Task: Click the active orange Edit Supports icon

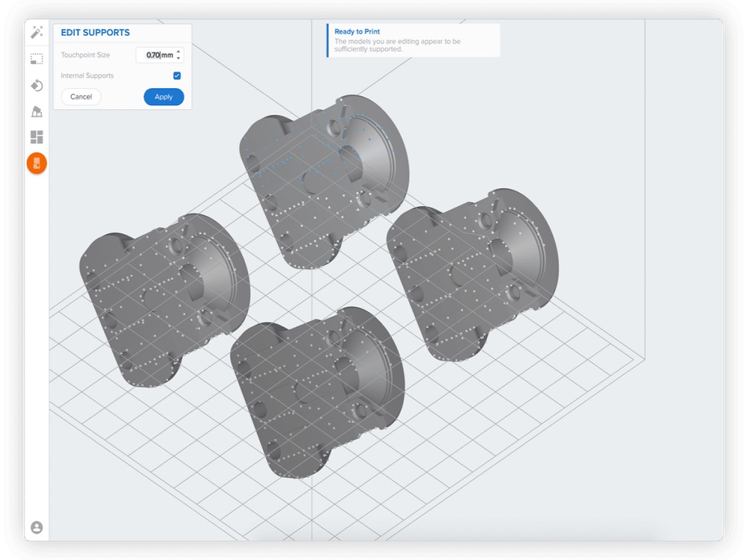Action: pyautogui.click(x=36, y=162)
